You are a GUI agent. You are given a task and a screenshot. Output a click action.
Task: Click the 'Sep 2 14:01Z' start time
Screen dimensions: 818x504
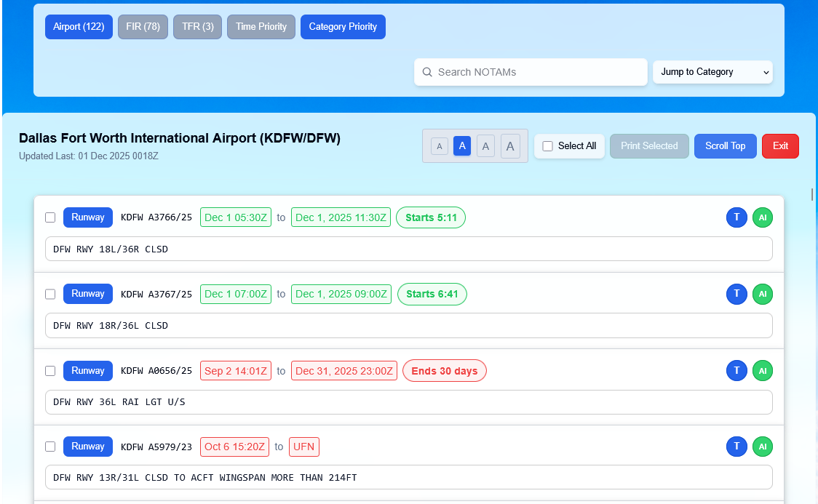(x=236, y=371)
